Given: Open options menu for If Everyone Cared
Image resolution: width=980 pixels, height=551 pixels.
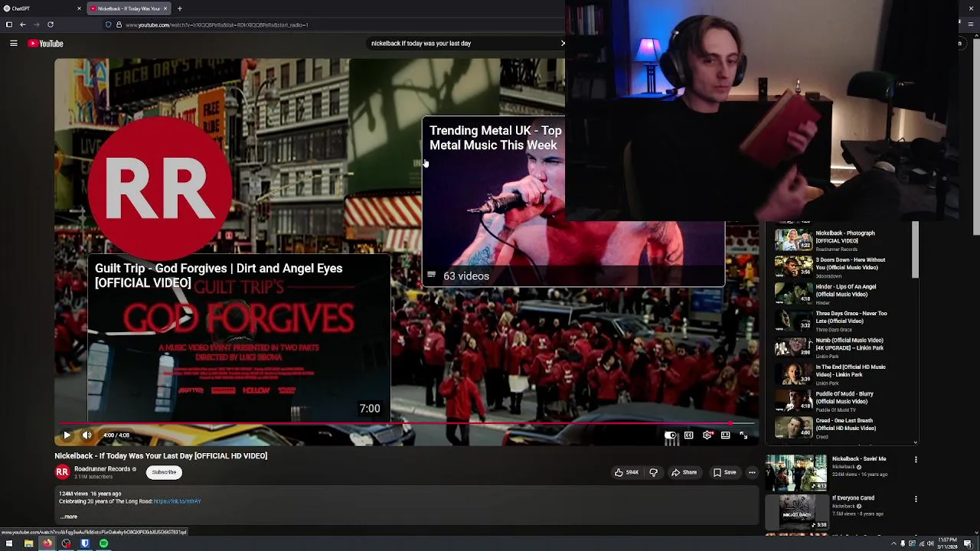Looking at the screenshot, I should tap(916, 499).
